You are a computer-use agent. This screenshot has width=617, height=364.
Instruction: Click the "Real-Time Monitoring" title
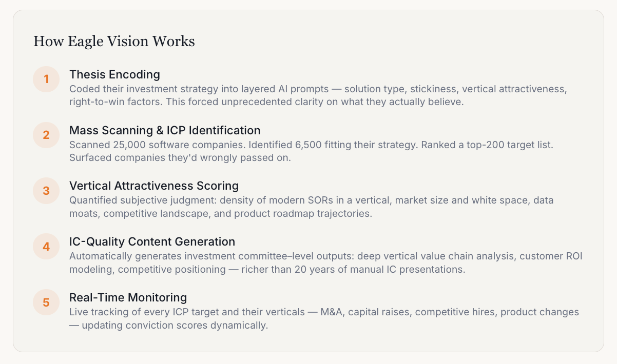click(128, 297)
